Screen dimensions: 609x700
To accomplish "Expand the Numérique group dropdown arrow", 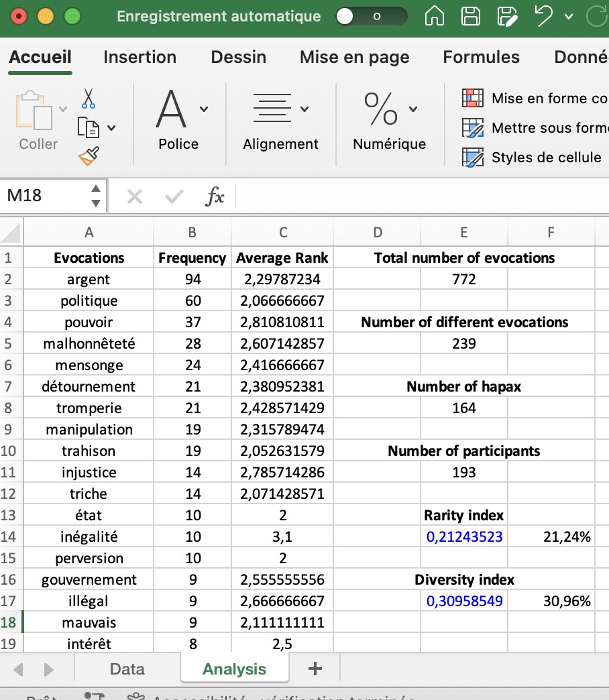I will point(413,109).
